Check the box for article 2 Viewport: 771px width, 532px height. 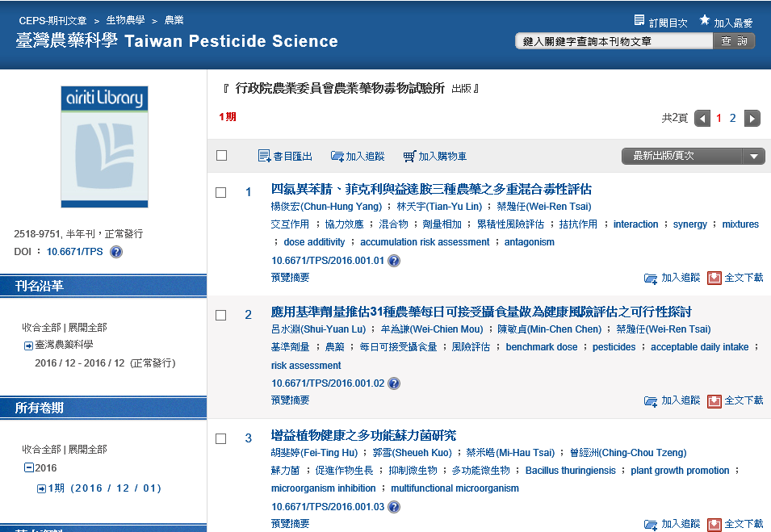pos(221,315)
